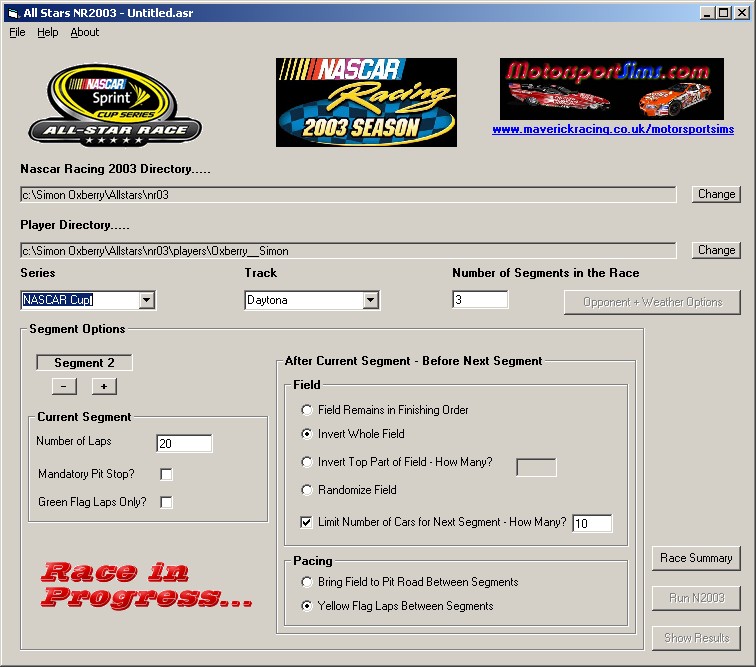Open the Help menu
Viewport: 756px width, 667px height.
(48, 32)
